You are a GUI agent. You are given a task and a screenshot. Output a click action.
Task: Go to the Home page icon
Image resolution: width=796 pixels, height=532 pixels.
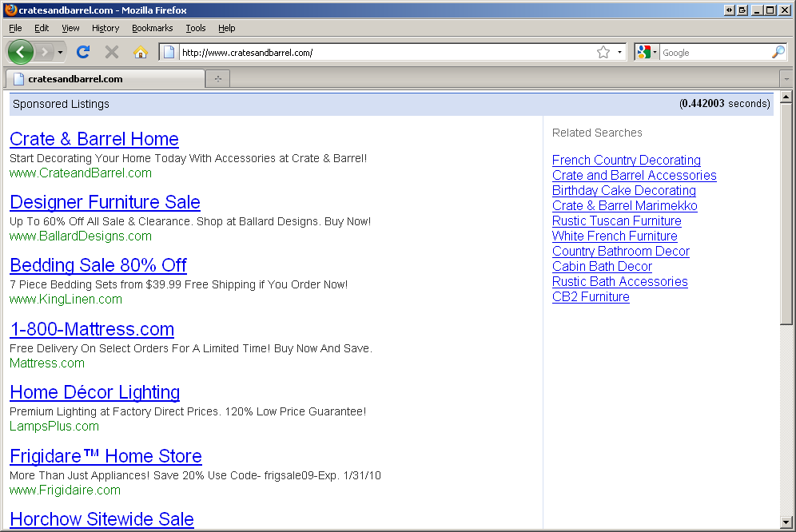[141, 52]
